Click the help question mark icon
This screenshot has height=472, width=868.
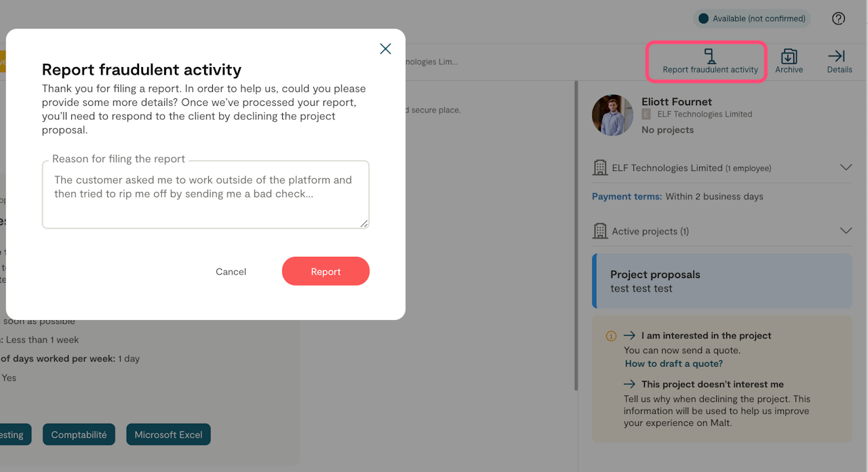click(x=838, y=19)
